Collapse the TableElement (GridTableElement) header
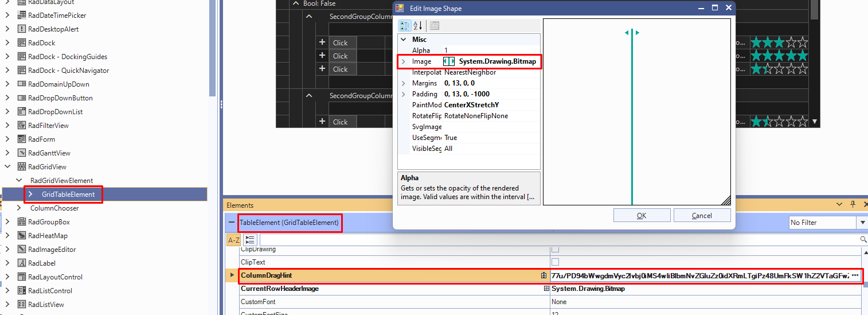 pos(232,223)
